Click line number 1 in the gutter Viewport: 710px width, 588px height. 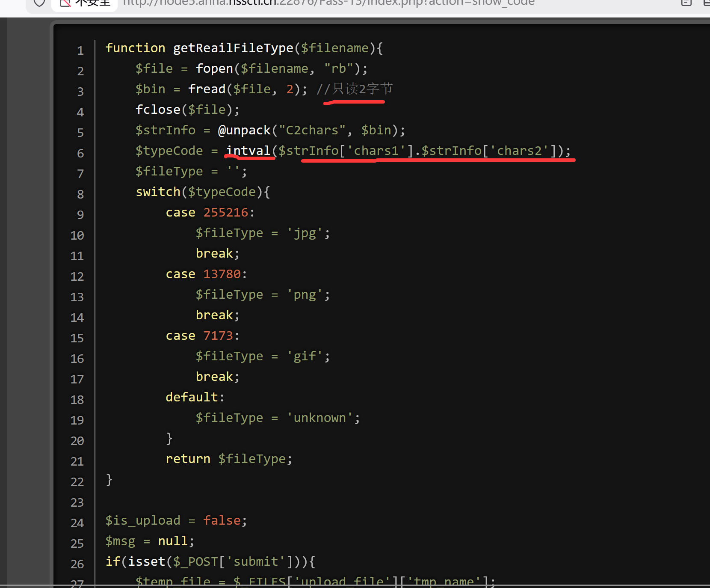[x=80, y=51]
